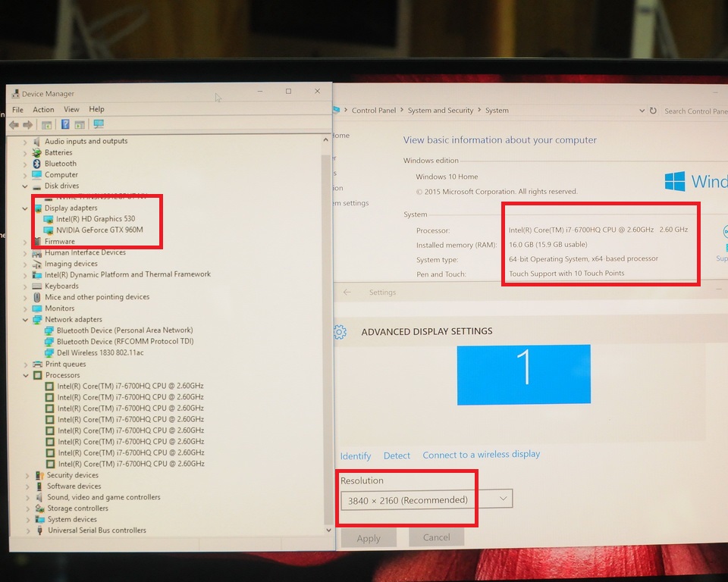The image size is (728, 582).
Task: Click the Device Manager scroll-down arrow
Action: pyautogui.click(x=328, y=530)
